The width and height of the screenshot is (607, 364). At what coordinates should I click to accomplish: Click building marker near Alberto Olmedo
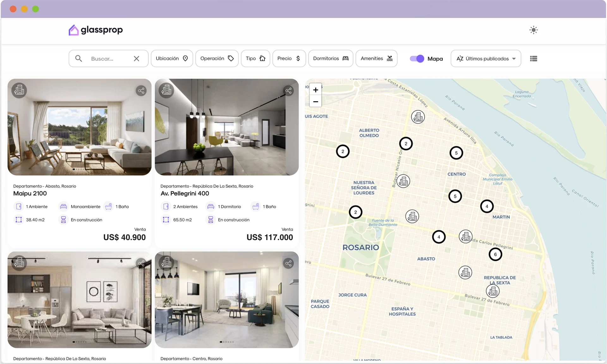pyautogui.click(x=418, y=117)
